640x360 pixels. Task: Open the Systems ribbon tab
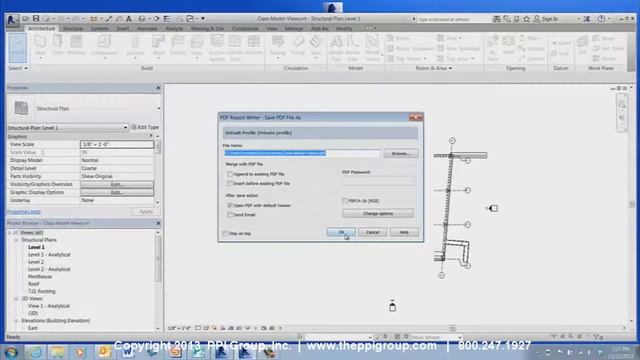99,29
